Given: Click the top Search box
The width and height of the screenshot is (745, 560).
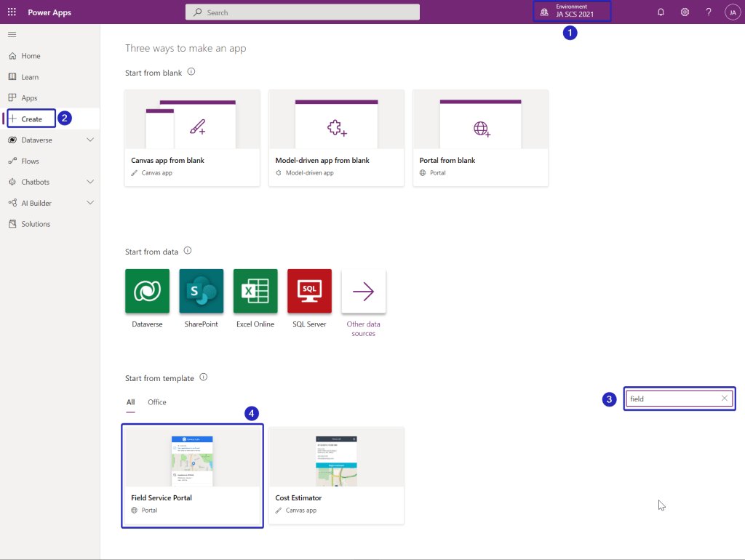Looking at the screenshot, I should point(303,12).
